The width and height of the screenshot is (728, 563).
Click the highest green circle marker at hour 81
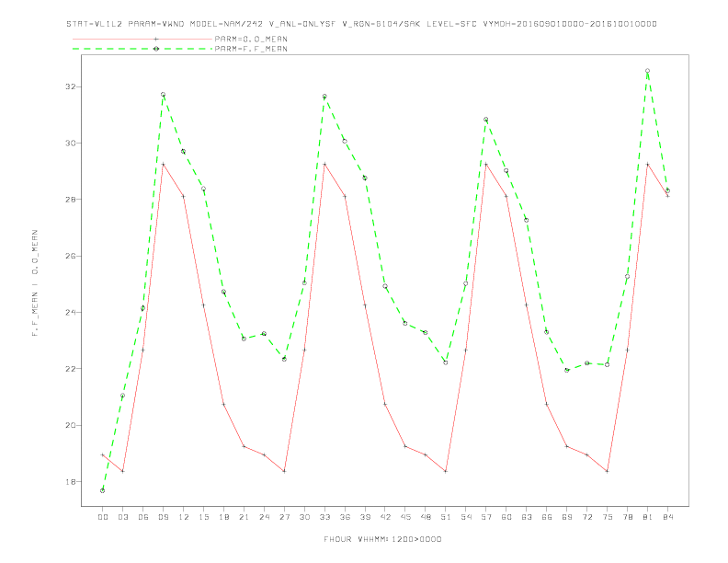coord(648,71)
